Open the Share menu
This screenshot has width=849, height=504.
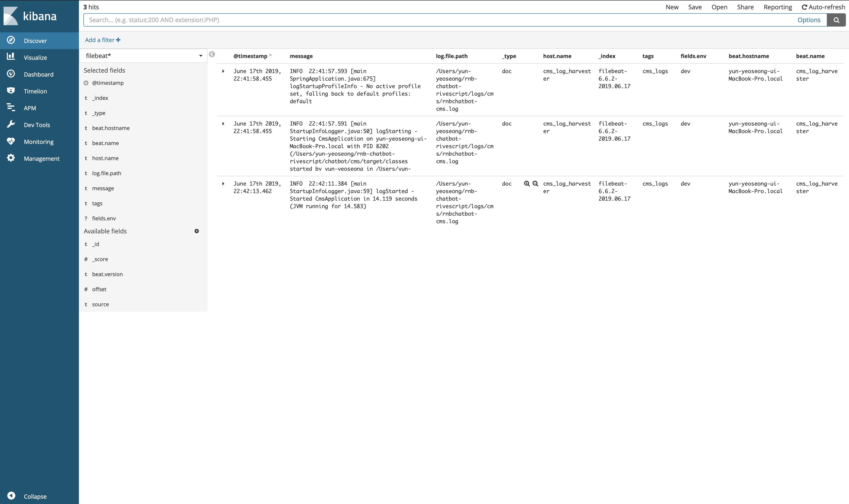(745, 7)
